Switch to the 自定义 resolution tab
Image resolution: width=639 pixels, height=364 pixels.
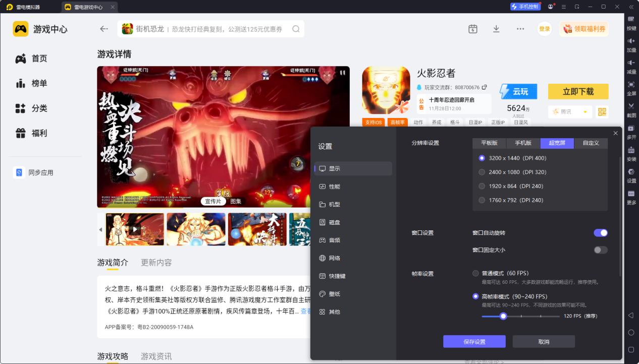pyautogui.click(x=591, y=143)
